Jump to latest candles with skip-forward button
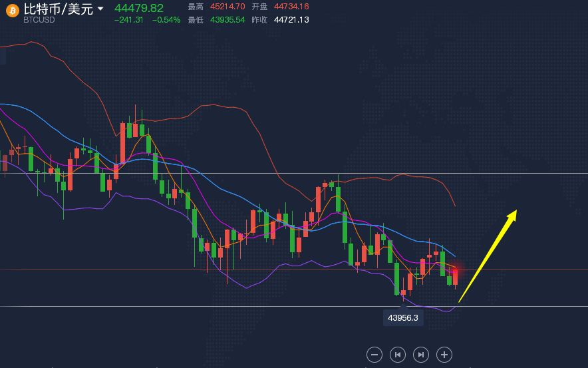Viewport: 588px width, 368px height. tap(421, 355)
